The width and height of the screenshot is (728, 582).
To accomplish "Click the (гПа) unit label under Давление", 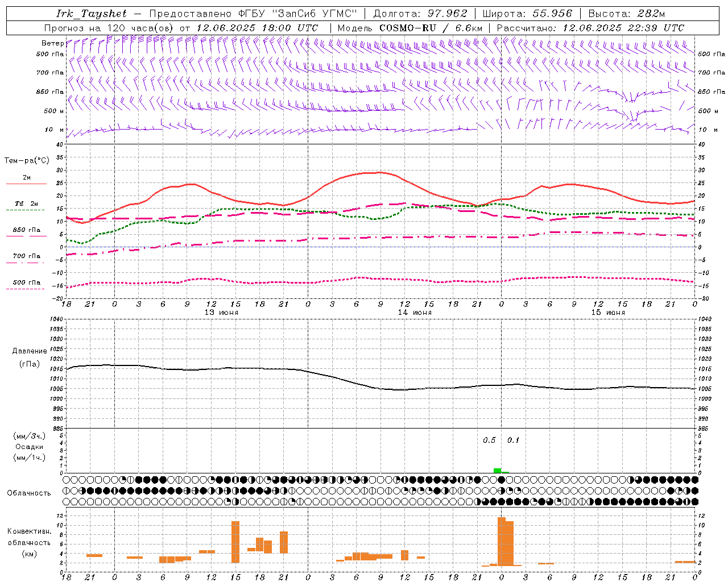I will click(x=30, y=364).
